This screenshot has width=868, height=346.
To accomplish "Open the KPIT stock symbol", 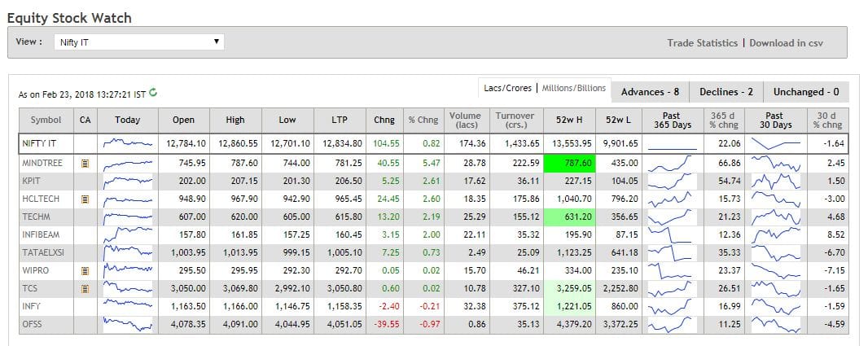I will pyautogui.click(x=33, y=181).
